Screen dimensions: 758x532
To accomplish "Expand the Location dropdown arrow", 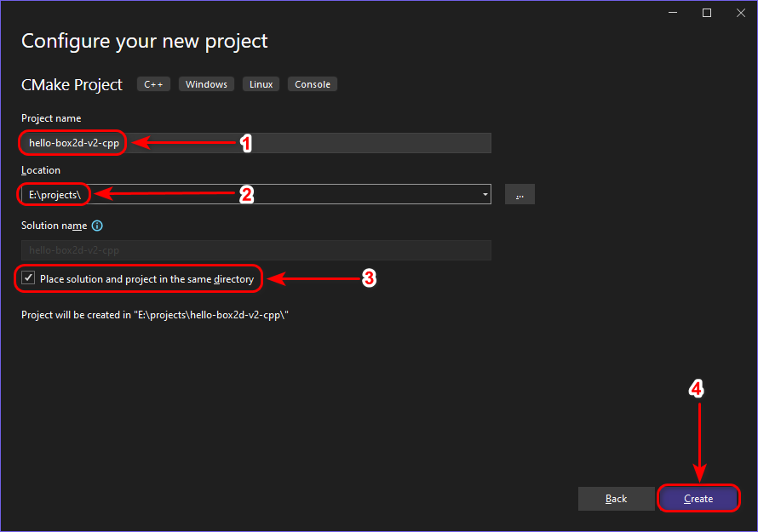I will pyautogui.click(x=485, y=195).
